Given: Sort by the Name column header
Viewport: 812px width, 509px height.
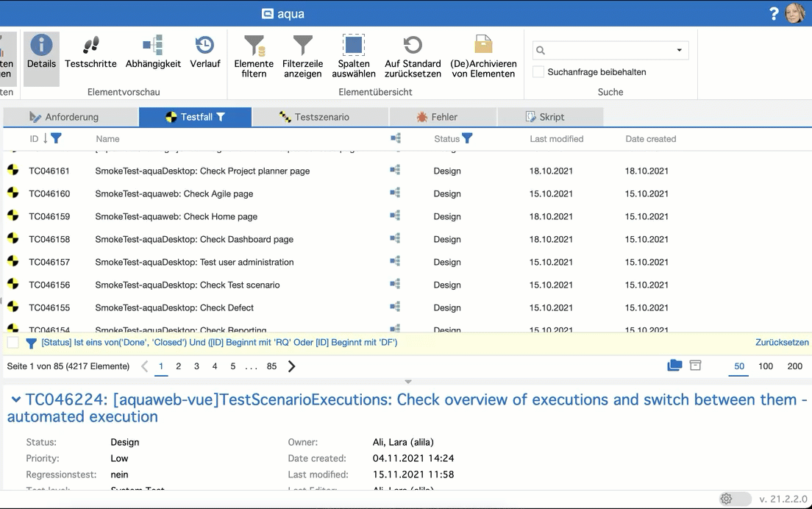Looking at the screenshot, I should click(x=107, y=139).
